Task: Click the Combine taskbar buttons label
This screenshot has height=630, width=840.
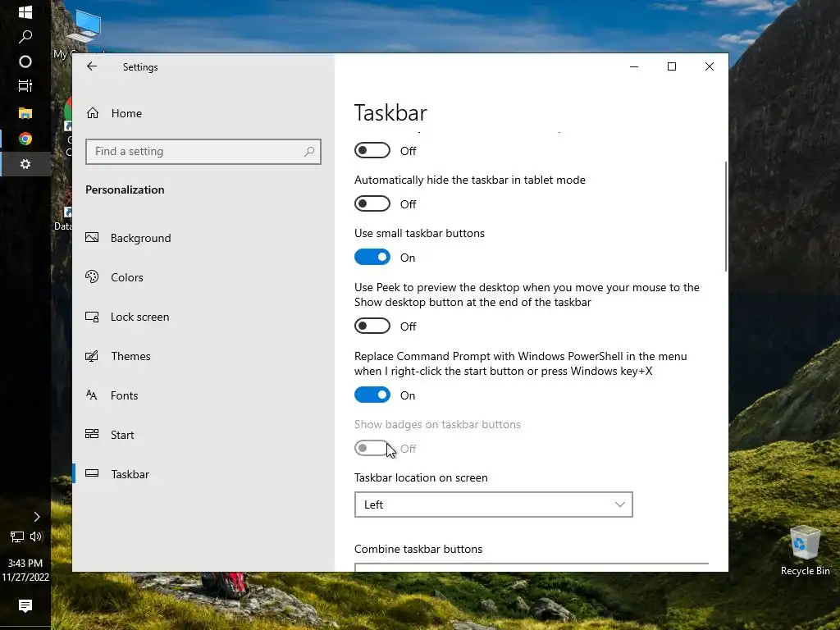Action: (418, 549)
